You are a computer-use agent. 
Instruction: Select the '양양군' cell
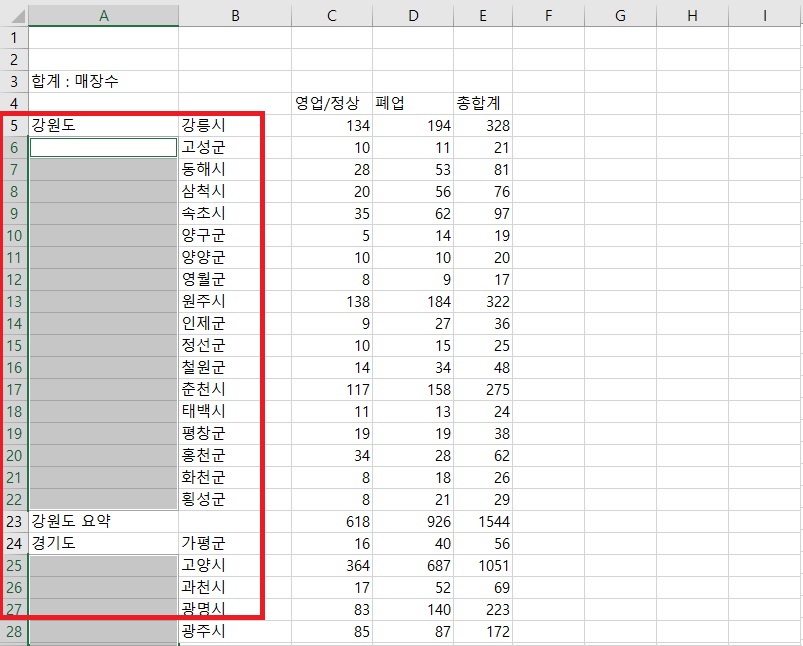(x=235, y=258)
